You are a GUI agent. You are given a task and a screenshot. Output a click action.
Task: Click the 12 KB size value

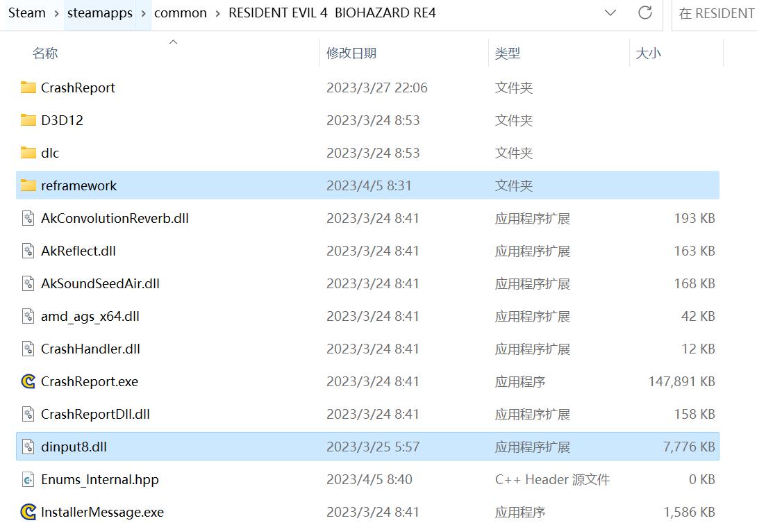point(698,349)
